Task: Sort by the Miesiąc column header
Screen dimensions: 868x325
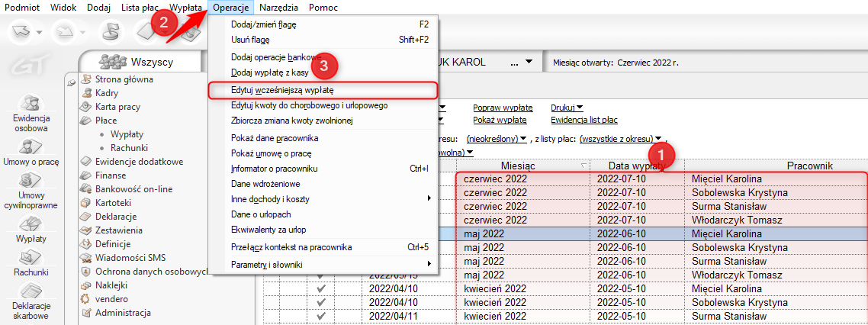Action: [518, 165]
